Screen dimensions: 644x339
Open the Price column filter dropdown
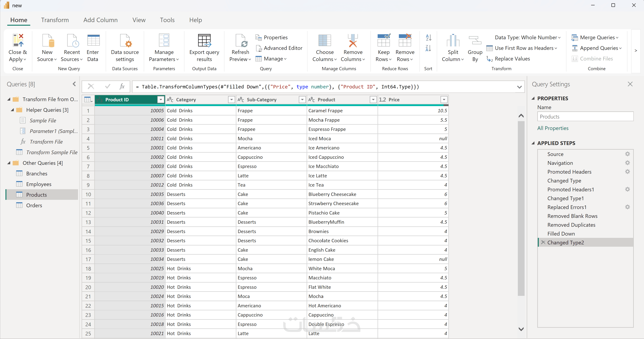[444, 100]
